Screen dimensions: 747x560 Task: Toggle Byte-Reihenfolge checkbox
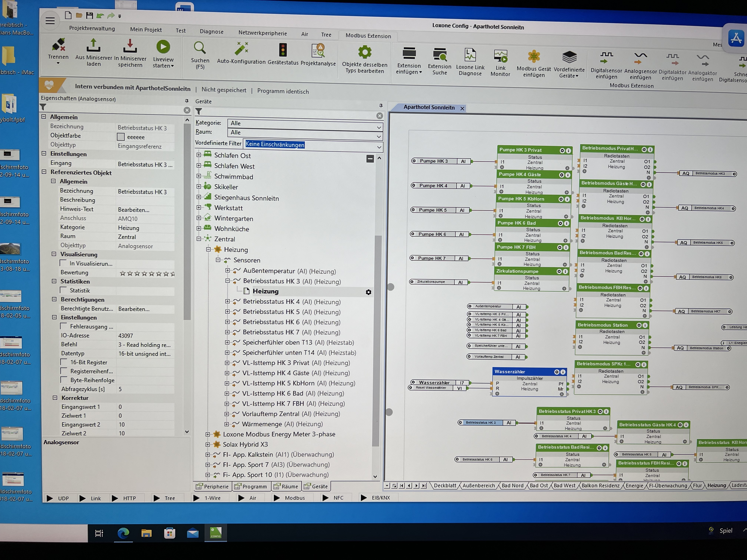64,380
